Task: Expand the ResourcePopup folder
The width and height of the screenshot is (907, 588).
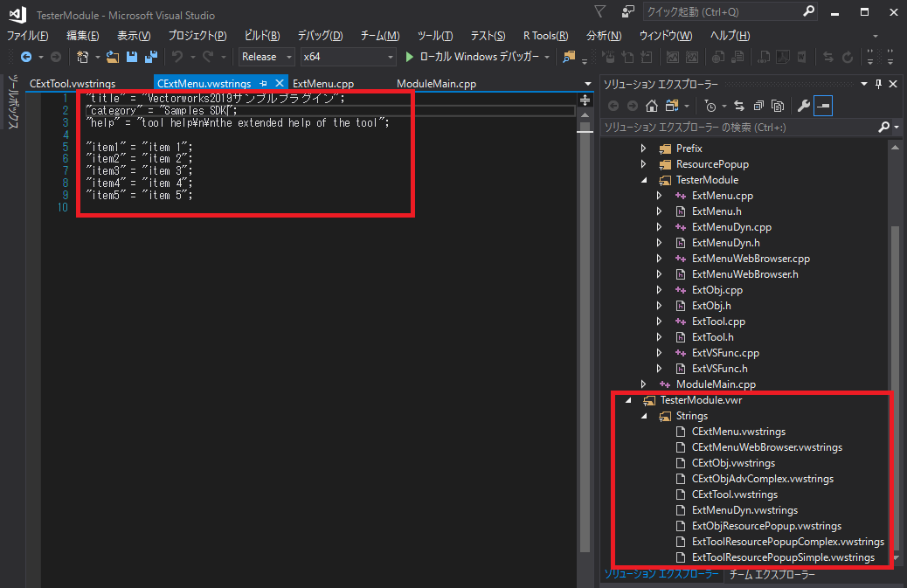Action: click(x=644, y=164)
